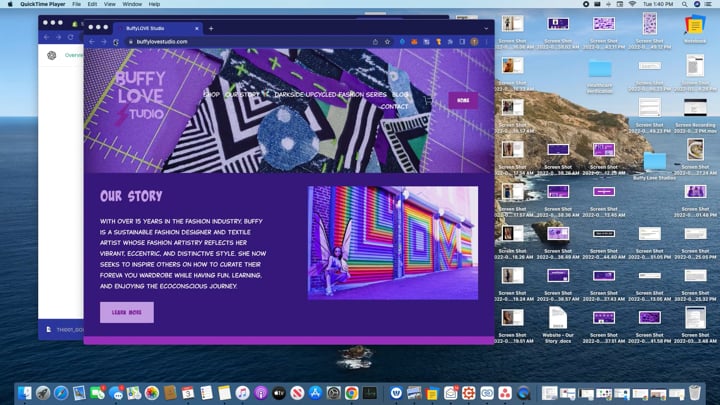Screen dimensions: 720x405
Task: Click the blue shield extension icon in Chrome
Action: [402, 42]
